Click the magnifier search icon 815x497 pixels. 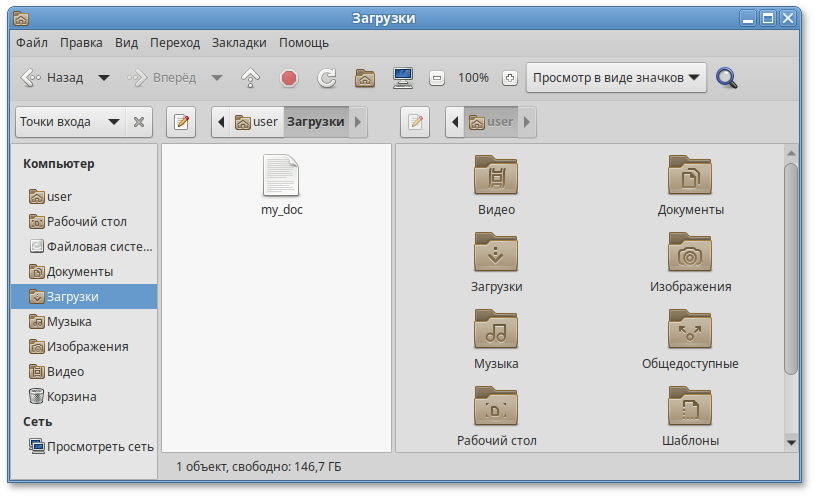pos(727,78)
